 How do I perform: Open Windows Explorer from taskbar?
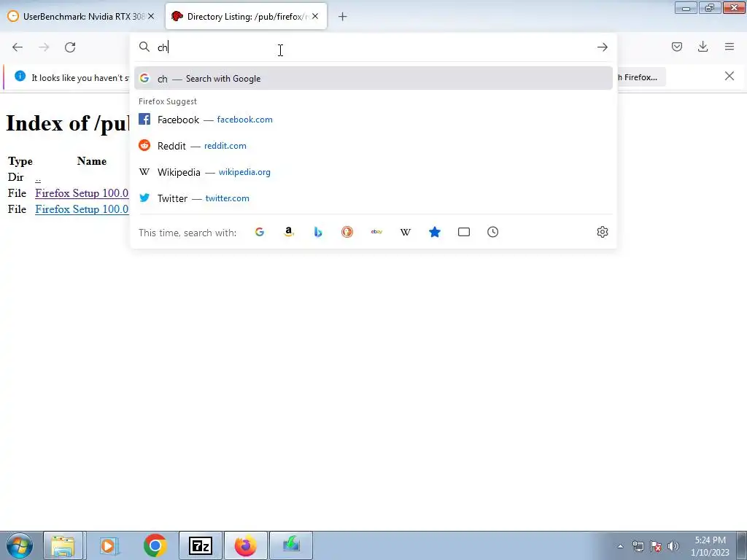[x=63, y=545]
